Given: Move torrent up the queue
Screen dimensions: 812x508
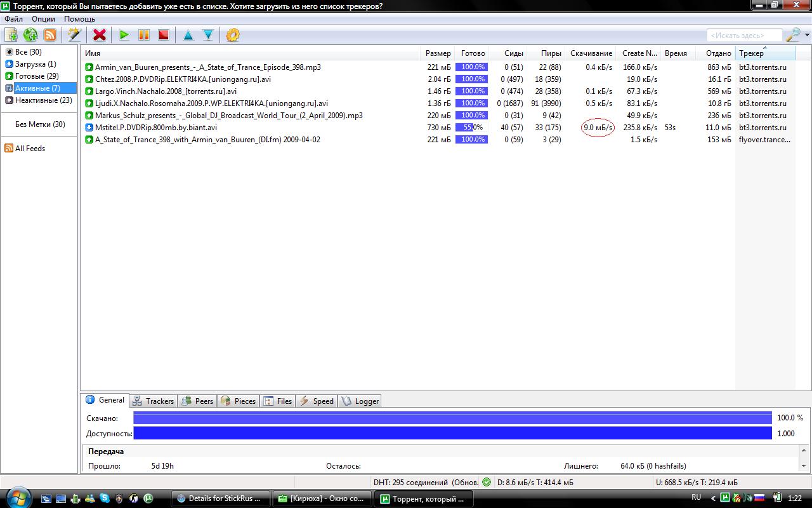Looking at the screenshot, I should (x=188, y=35).
